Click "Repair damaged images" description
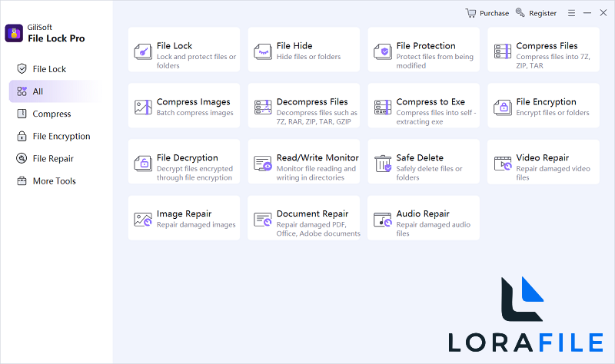The width and height of the screenshot is (615, 364). pos(196,225)
